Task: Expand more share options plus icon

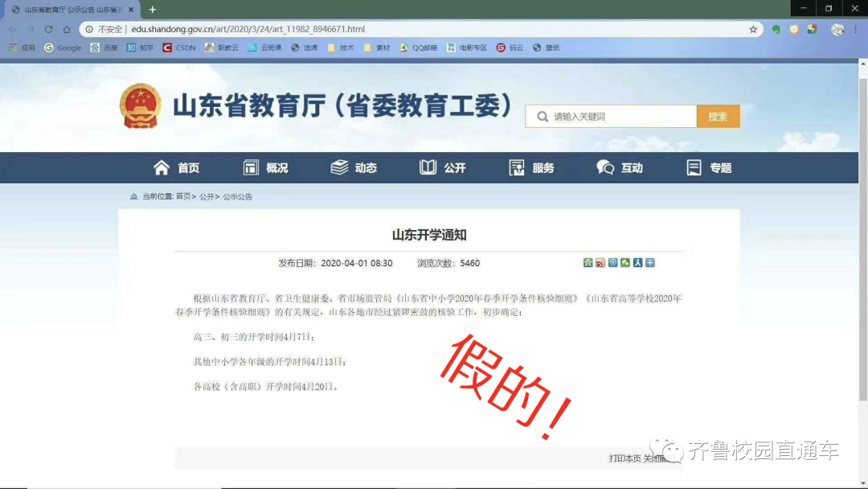Action: point(650,263)
